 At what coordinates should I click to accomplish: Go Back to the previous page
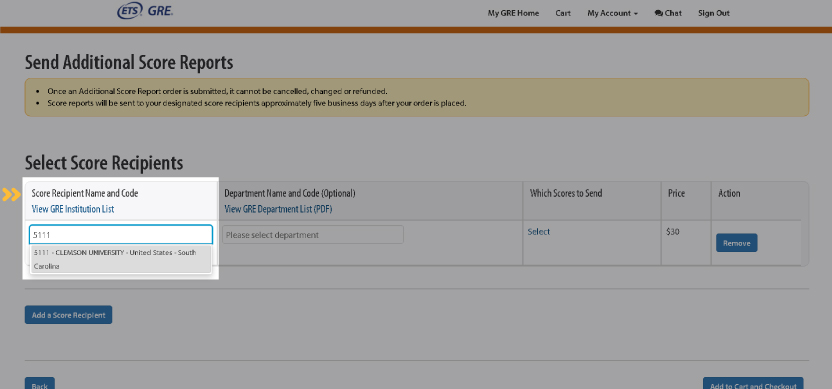coord(40,383)
